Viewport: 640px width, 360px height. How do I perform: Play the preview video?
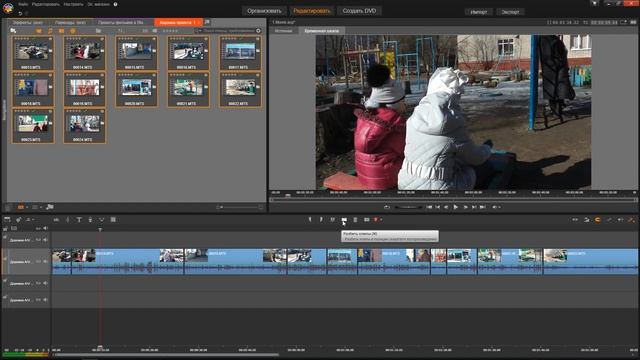[456, 207]
